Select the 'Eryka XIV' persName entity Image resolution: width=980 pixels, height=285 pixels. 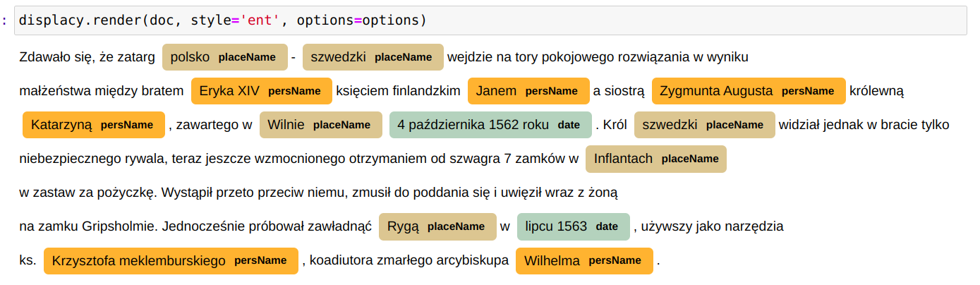262,91
